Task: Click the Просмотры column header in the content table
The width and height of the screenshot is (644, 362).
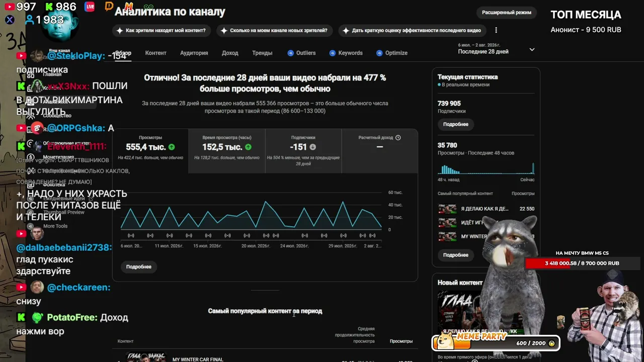Action: point(401,341)
